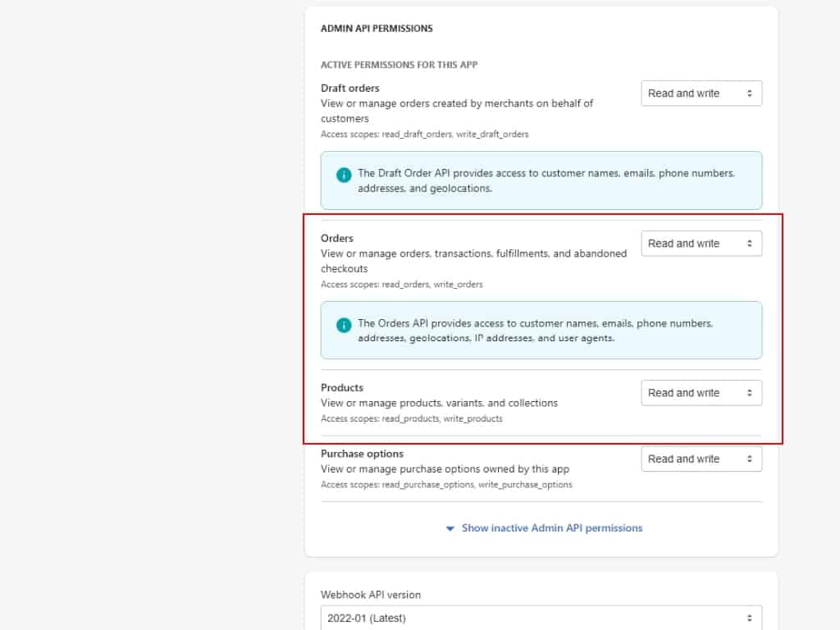Open the Purchase options permission dropdown
Viewport: 840px width, 630px height.
(701, 459)
